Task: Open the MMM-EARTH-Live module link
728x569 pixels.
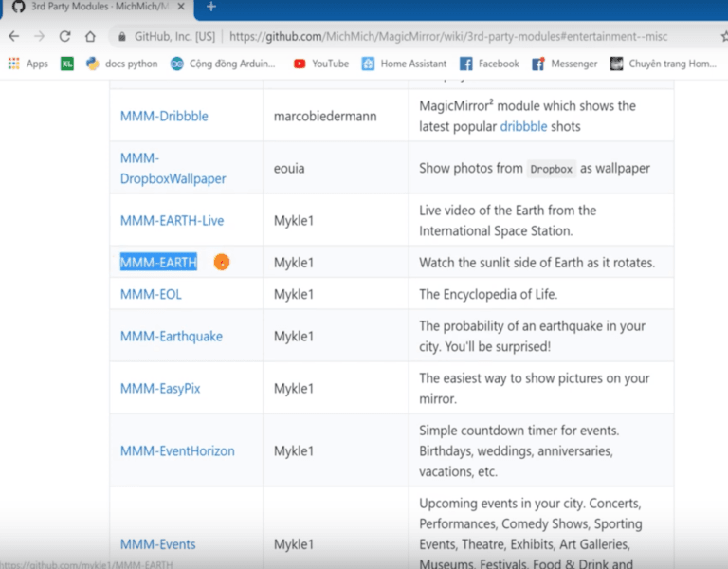Action: tap(172, 220)
